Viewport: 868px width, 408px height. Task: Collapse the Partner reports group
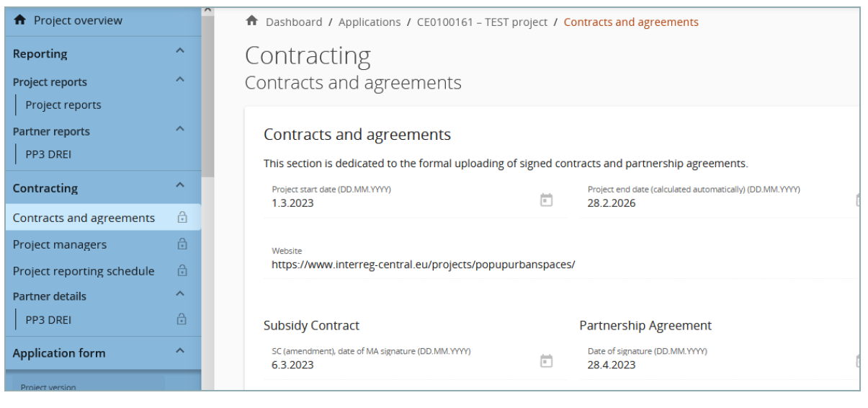(180, 129)
